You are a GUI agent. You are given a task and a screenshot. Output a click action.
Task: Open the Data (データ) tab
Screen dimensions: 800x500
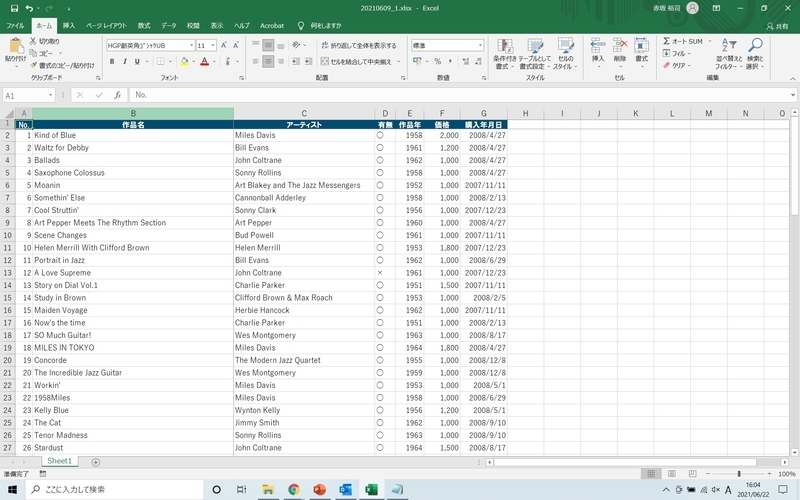(168, 26)
